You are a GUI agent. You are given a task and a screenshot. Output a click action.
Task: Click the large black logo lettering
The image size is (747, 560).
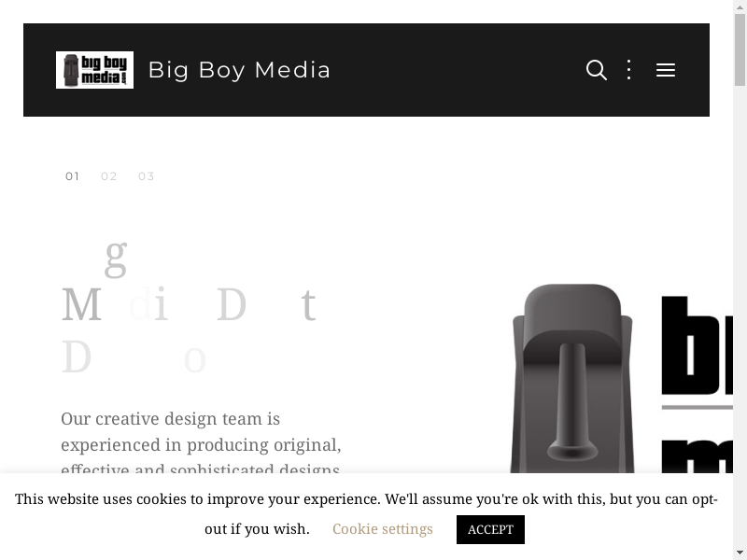coord(700,355)
